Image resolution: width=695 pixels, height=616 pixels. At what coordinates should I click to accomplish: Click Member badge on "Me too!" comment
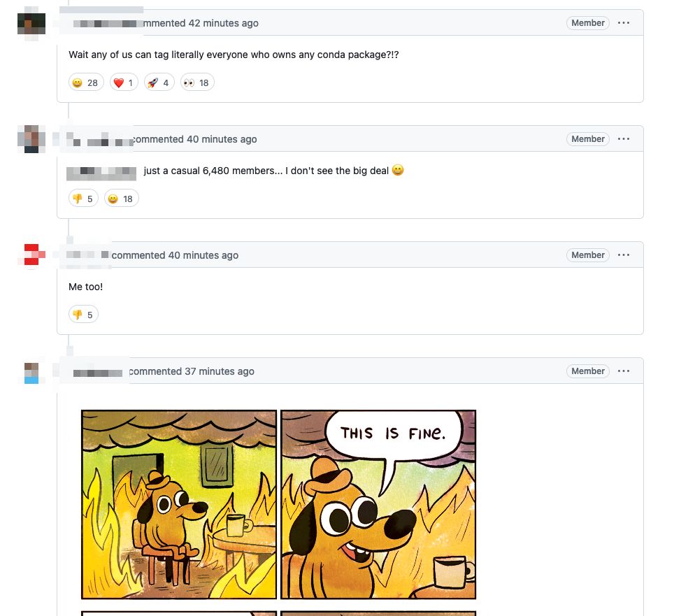click(588, 255)
